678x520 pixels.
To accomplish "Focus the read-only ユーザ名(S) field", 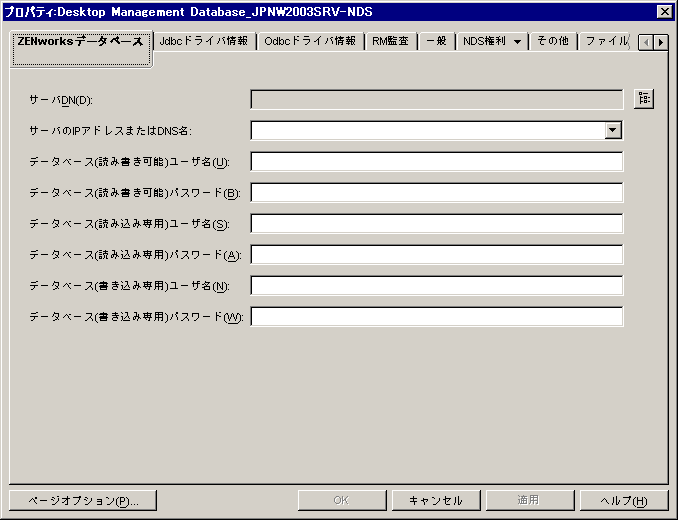I will [x=437, y=223].
